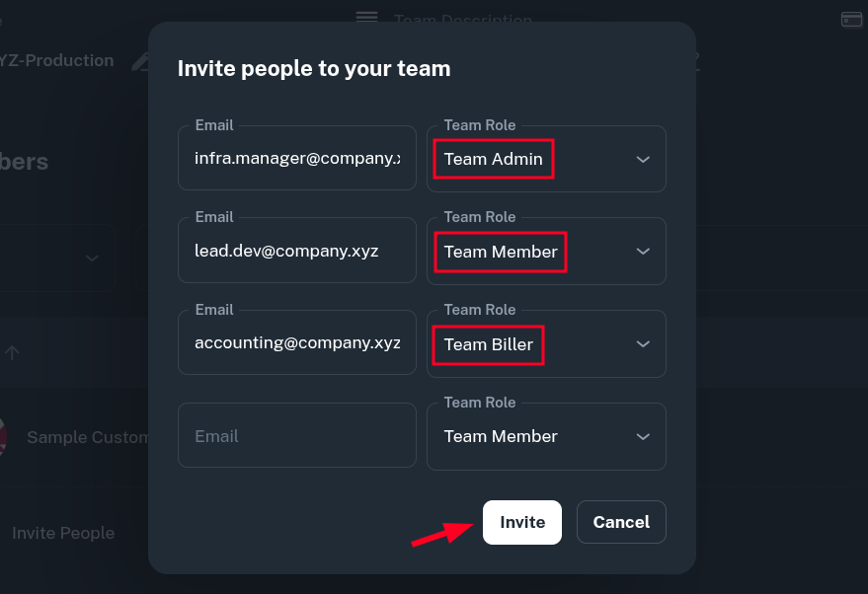Cancel the invite dialog

pyautogui.click(x=621, y=522)
